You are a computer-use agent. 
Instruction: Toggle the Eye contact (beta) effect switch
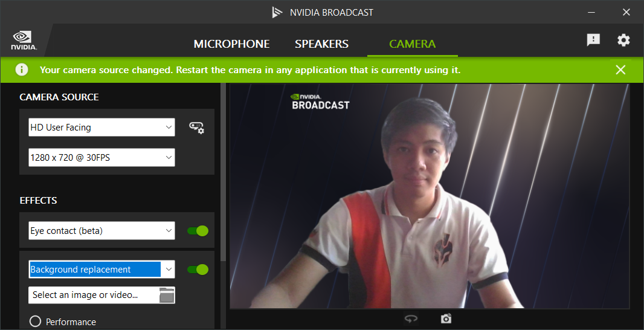pos(198,231)
